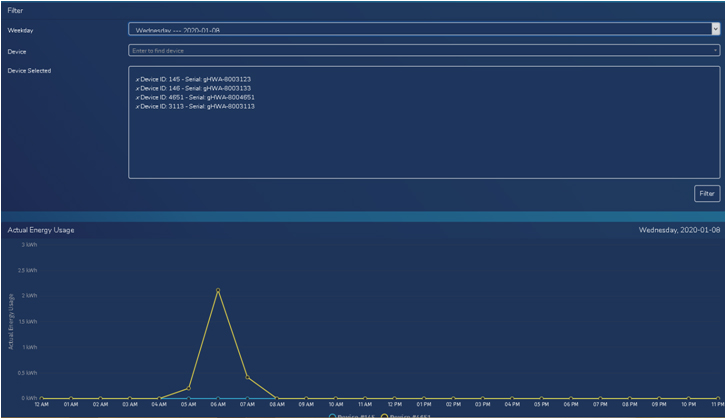Click the '2 kWh' y-axis label
The width and height of the screenshot is (726, 419).
(30, 295)
